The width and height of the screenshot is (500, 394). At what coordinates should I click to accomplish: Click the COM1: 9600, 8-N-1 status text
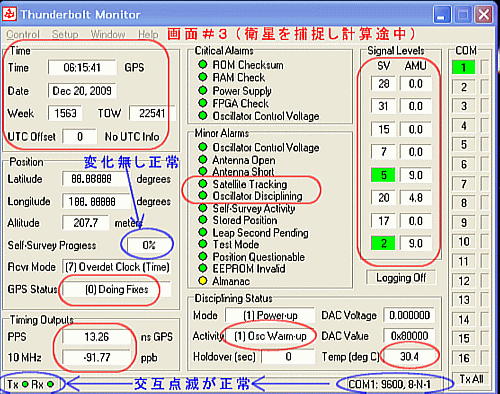pyautogui.click(x=389, y=385)
